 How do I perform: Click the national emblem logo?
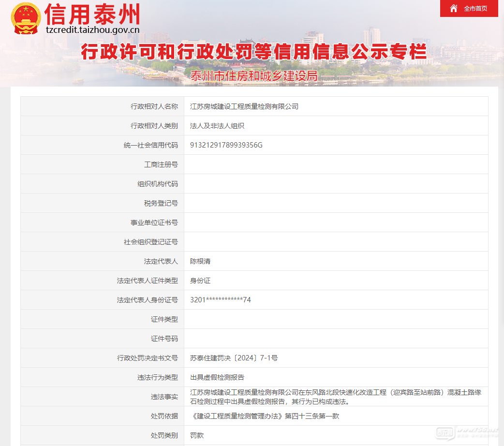(x=26, y=18)
